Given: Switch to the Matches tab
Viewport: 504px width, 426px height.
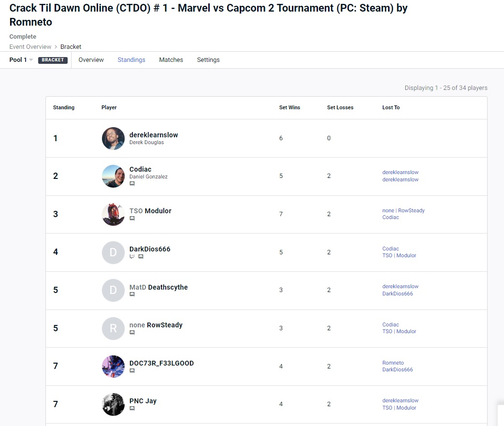Looking at the screenshot, I should point(171,60).
